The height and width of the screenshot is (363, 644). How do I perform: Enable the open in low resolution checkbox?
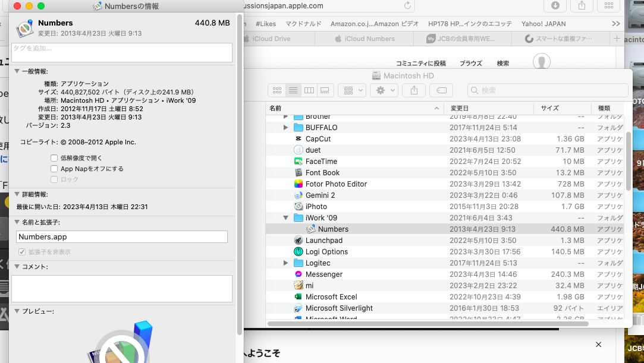[x=54, y=158]
